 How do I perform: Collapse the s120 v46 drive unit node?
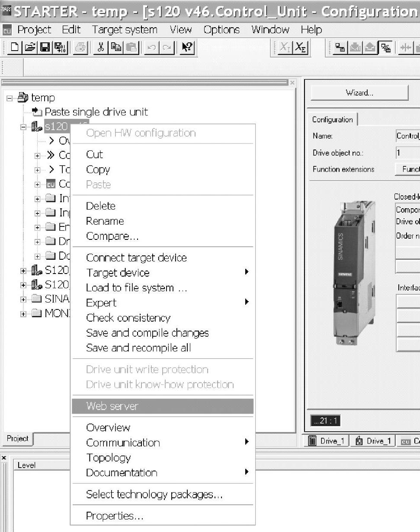click(x=23, y=127)
